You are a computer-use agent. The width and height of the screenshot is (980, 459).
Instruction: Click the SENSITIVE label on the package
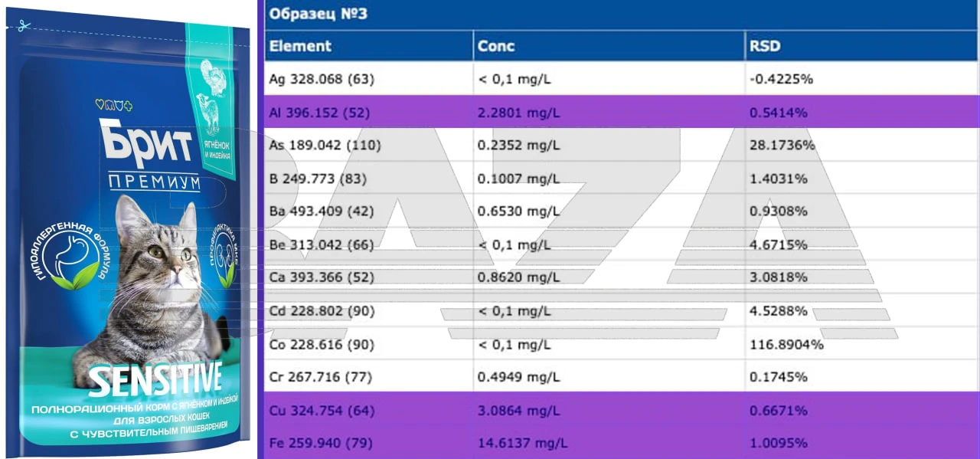[155, 379]
